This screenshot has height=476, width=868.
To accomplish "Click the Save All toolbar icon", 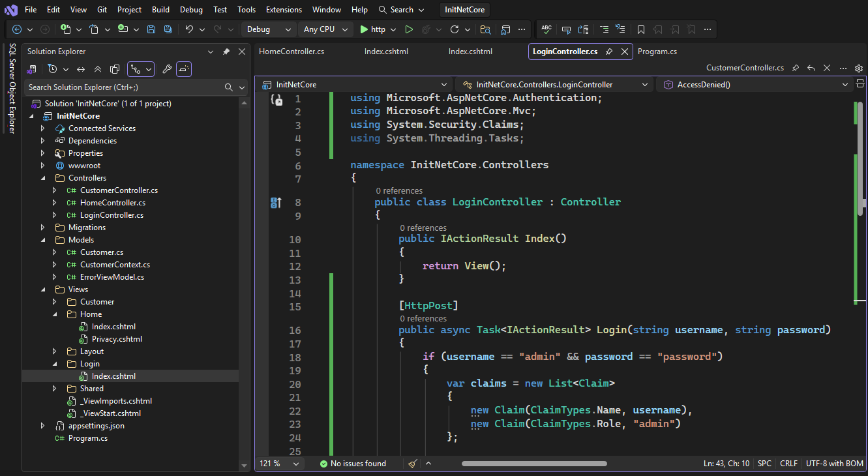I will tap(168, 29).
